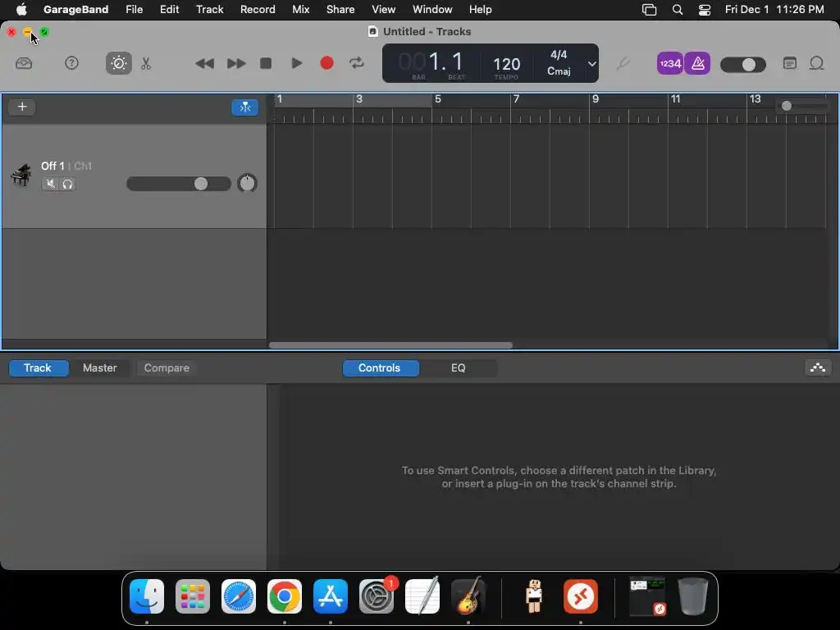The height and width of the screenshot is (630, 840).
Task: Open the Help menu
Action: 480,9
